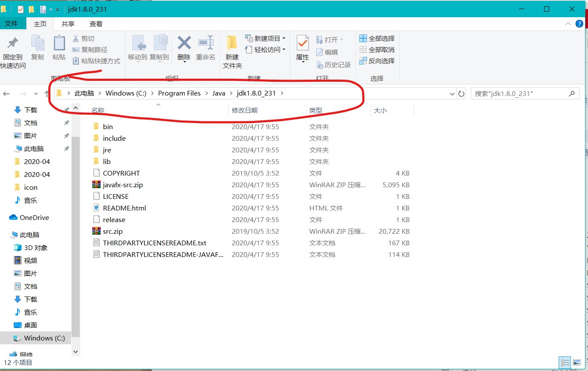Select the release file
Viewport: 588px width, 371px height.
point(114,220)
